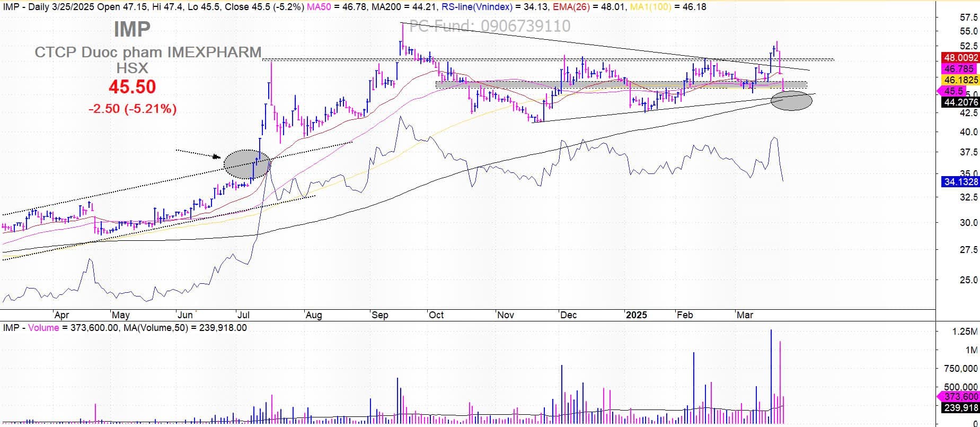Click the '42.5' price axis label
The image size is (980, 427).
(968, 113)
